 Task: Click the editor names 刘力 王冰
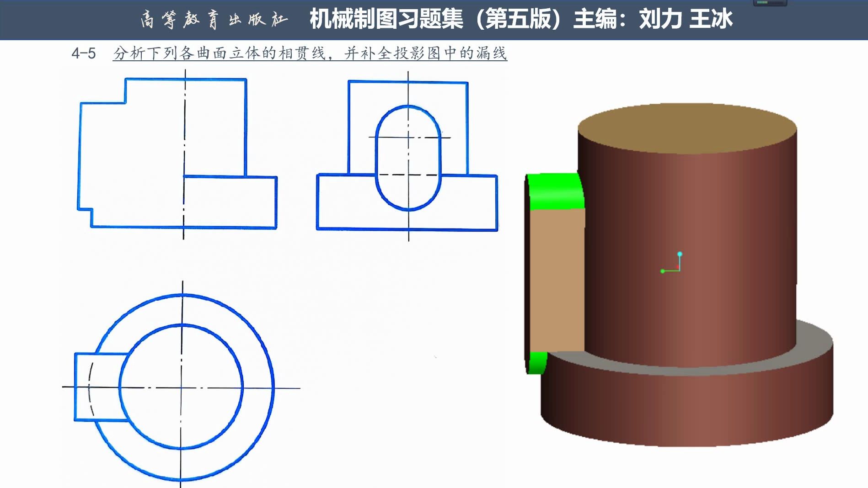pos(686,19)
